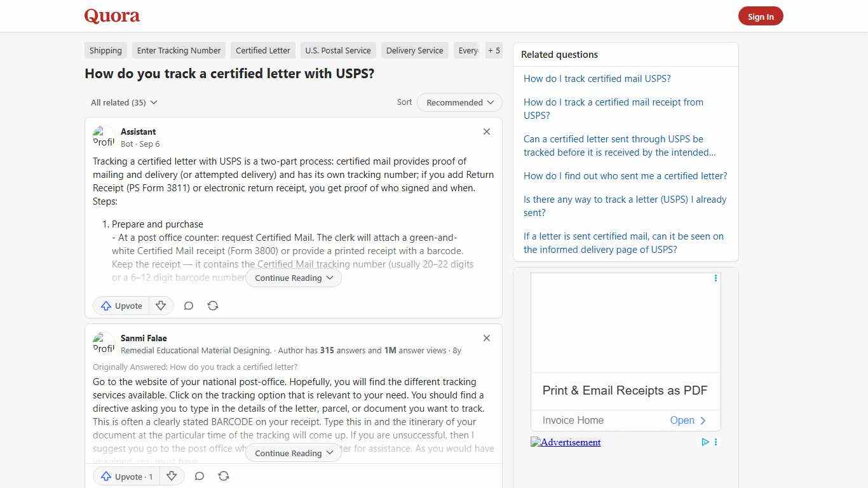Select the U.S. Postal Service topic tag

338,50
